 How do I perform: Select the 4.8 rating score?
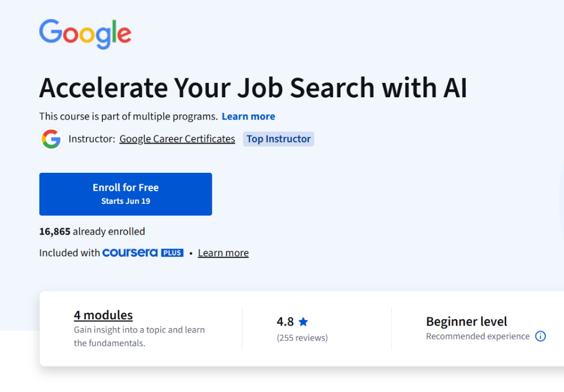point(285,321)
